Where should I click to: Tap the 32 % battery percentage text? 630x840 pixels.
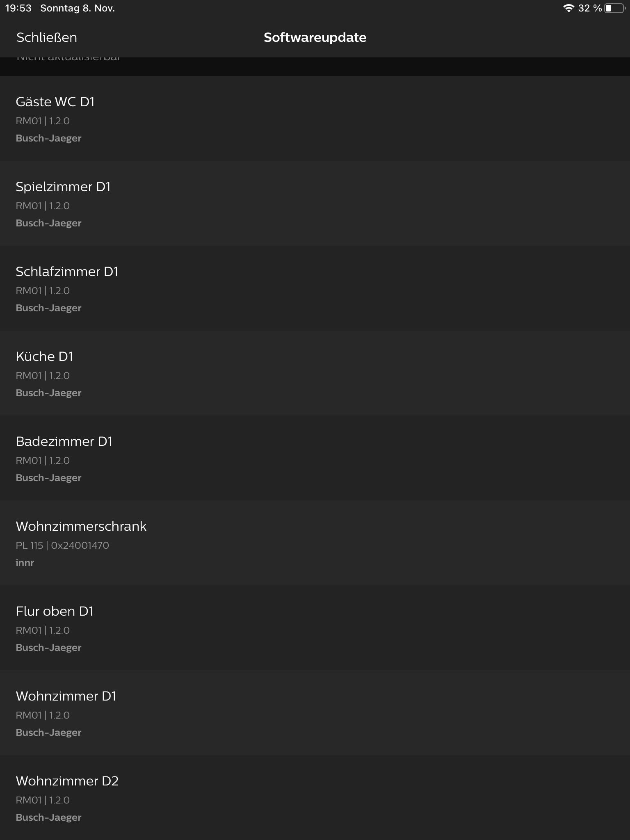(x=590, y=8)
